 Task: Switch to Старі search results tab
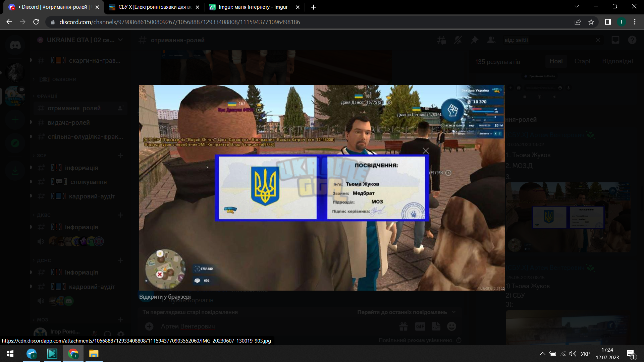click(x=582, y=61)
